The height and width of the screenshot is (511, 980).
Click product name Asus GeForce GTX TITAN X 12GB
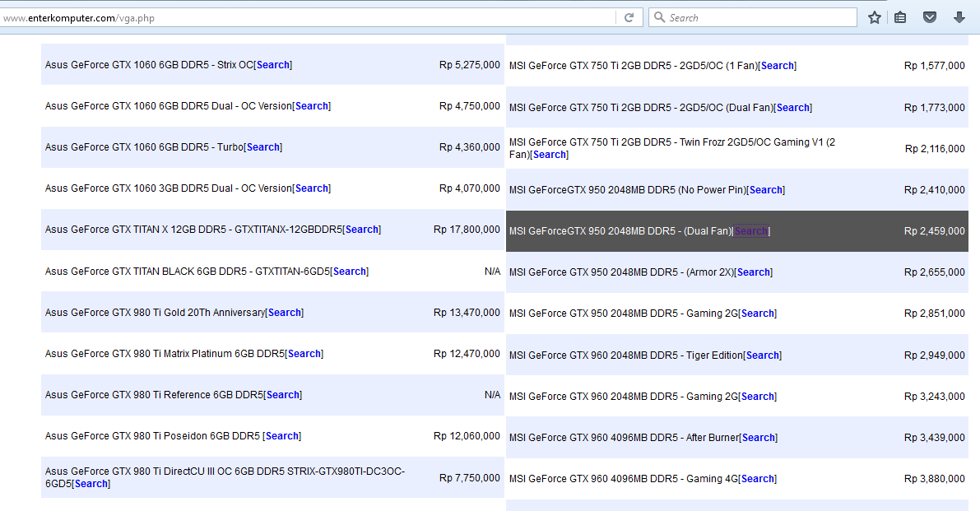[x=193, y=230]
